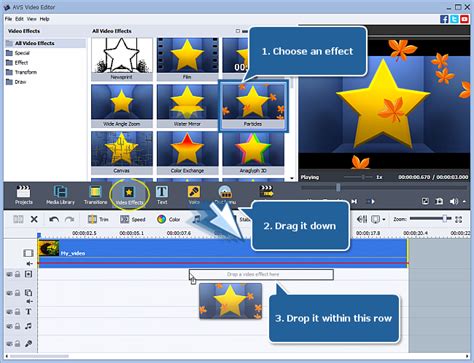The image size is (474, 363).
Task: Click the audio mixer icon near Zoom
Action: pyautogui.click(x=362, y=219)
